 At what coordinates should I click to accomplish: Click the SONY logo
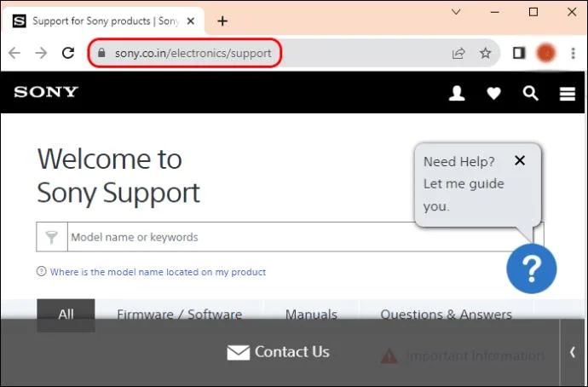tap(46, 92)
